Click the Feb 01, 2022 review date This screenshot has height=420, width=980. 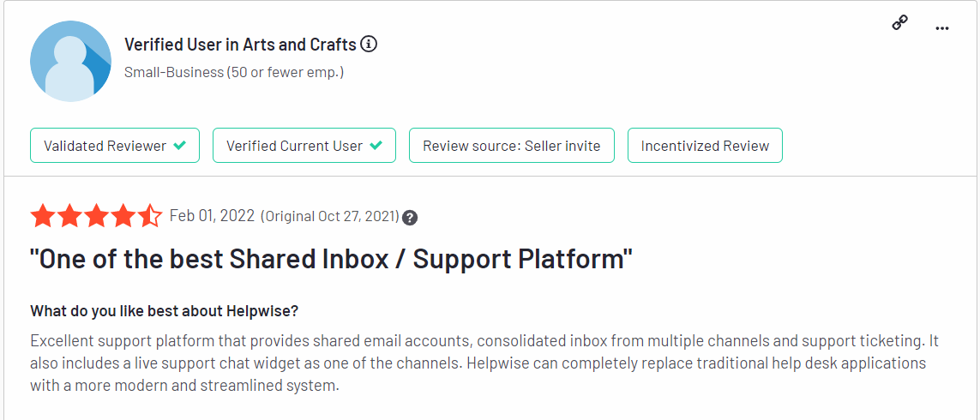213,216
